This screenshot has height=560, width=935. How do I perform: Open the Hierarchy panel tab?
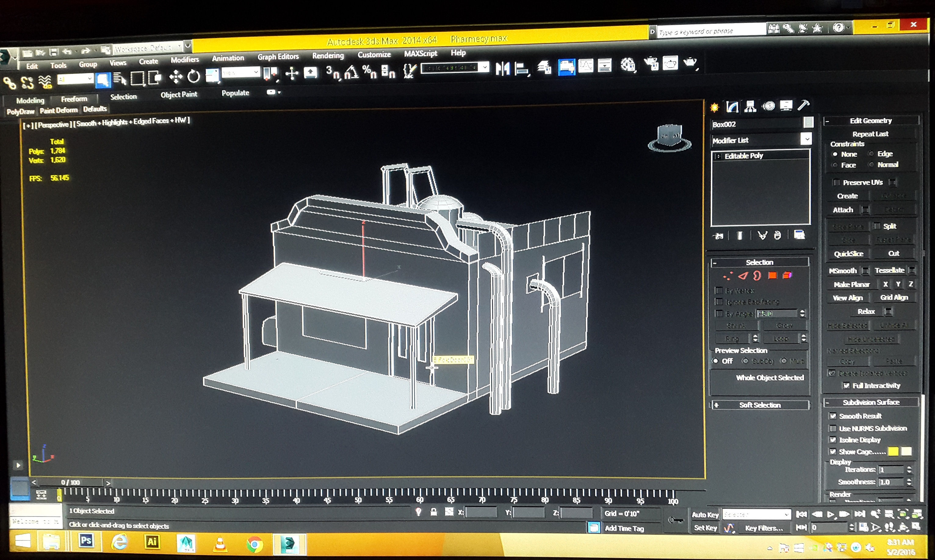[x=750, y=107]
